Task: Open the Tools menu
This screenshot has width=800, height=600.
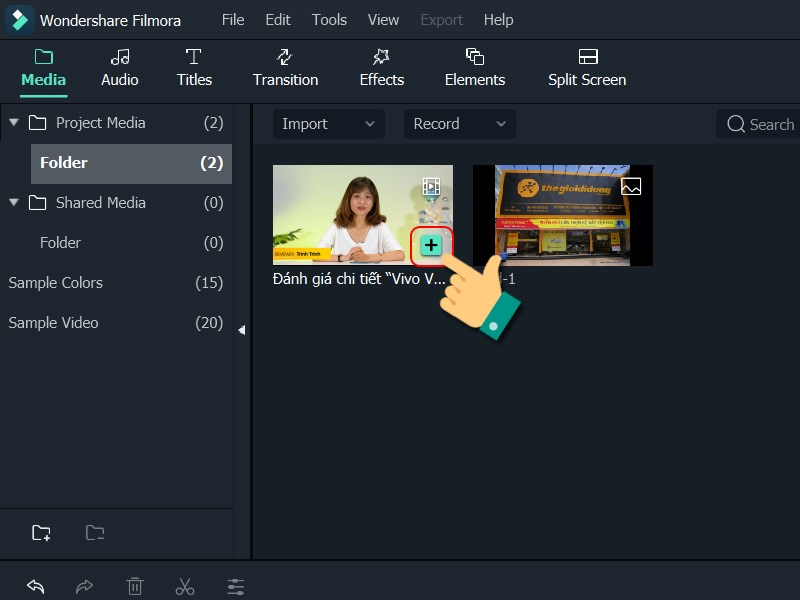Action: click(329, 19)
